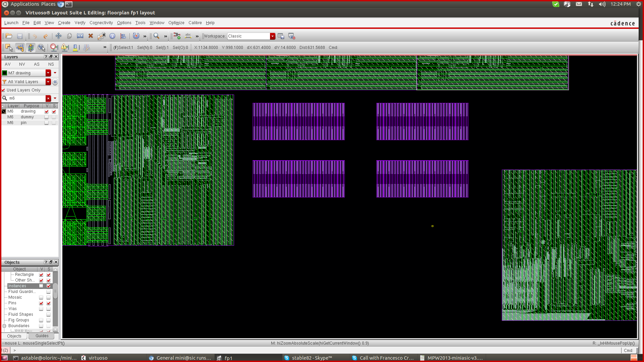Click the DRD stop hand icon
Screen dimensions: 644x362
click(54, 48)
